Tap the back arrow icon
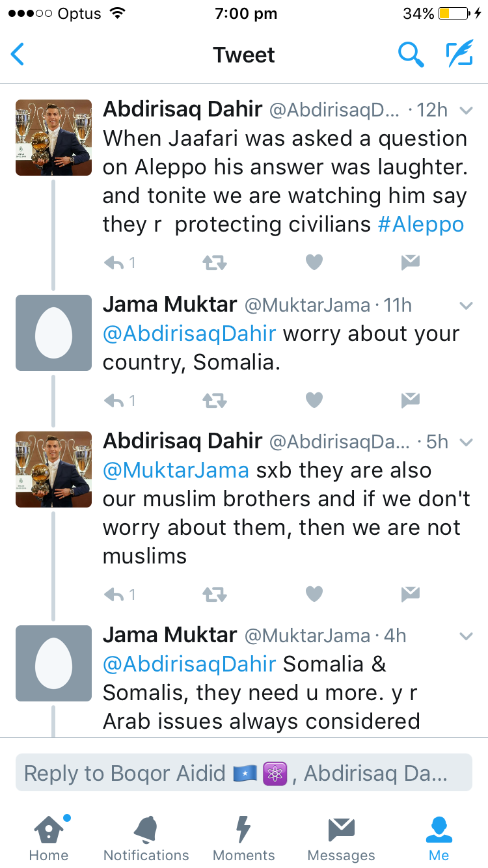488x868 pixels. point(18,55)
